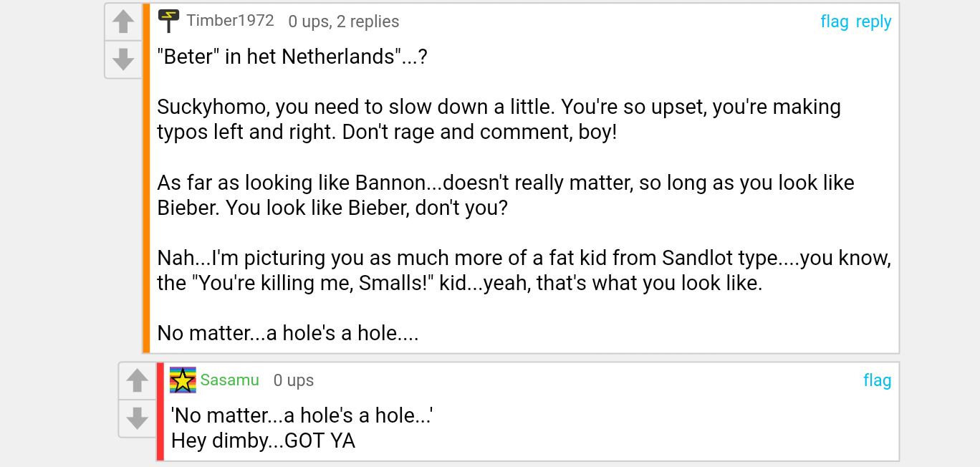Click the "Hey dimby...GOT YA" text
This screenshot has height=467, width=980.
click(263, 440)
